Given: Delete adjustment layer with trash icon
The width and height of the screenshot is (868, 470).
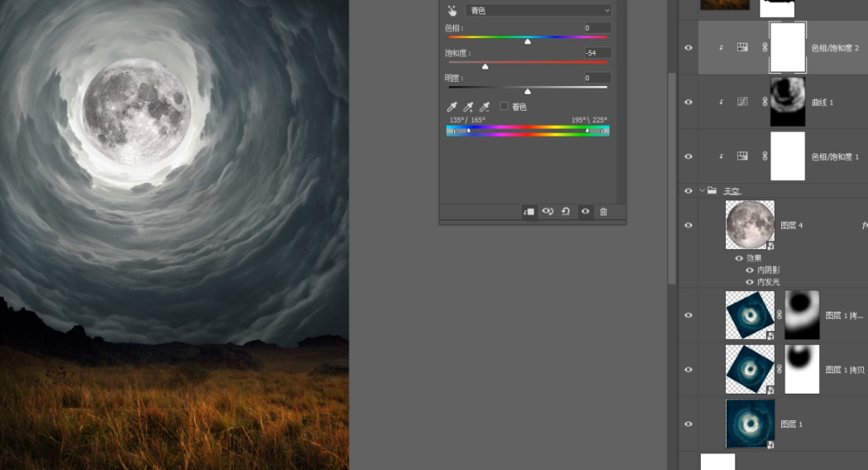Looking at the screenshot, I should tap(604, 211).
